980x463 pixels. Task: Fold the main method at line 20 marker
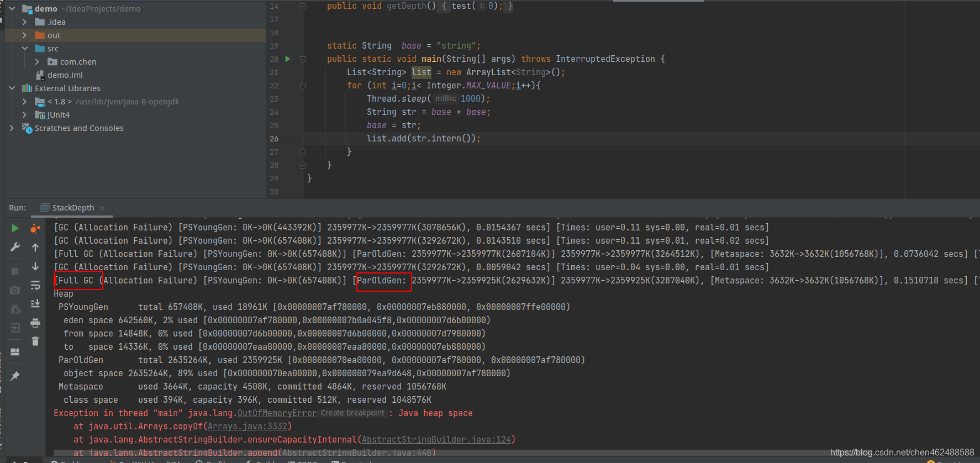tap(303, 59)
